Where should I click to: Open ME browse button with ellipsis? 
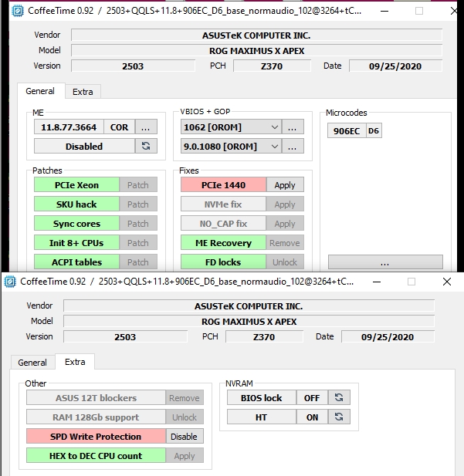146,127
